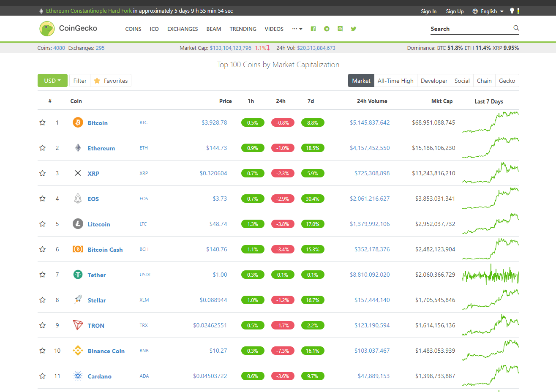Go to the VIDEOS page
Screen dimensions: 556x392
pos(274,29)
